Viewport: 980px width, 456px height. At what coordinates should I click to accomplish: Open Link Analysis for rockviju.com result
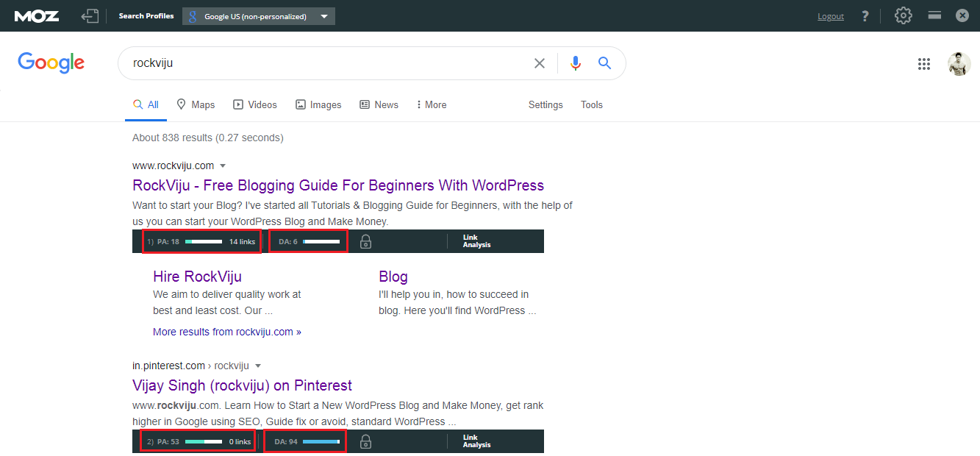476,241
